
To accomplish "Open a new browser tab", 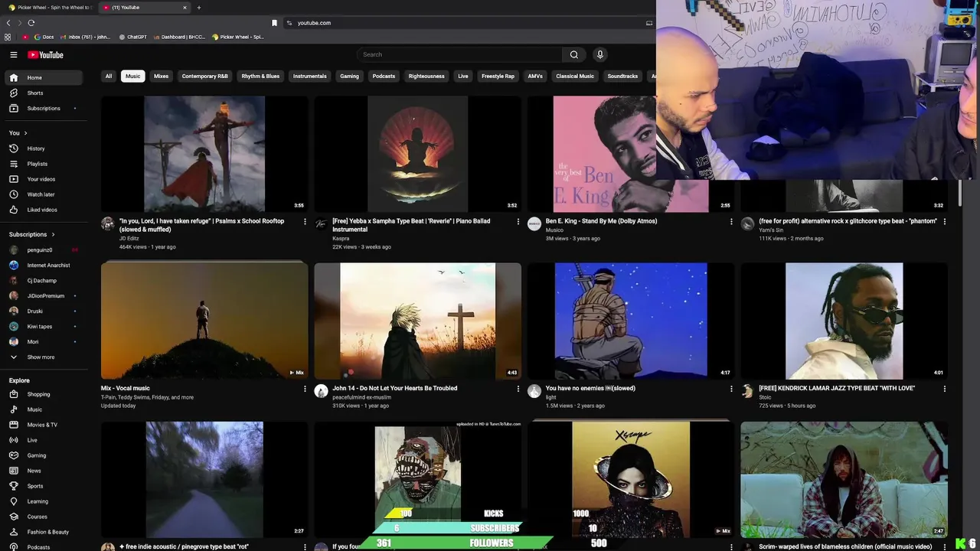I will 199,8.
